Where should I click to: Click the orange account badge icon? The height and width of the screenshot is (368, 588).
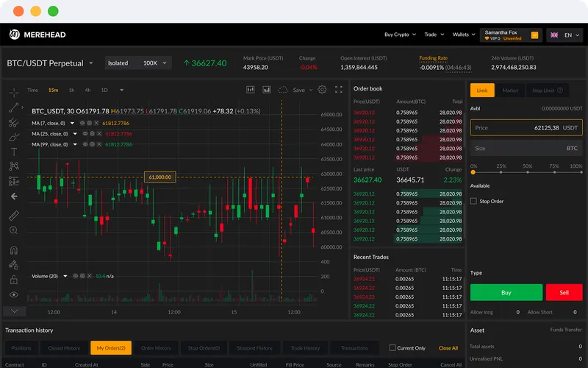tap(535, 35)
